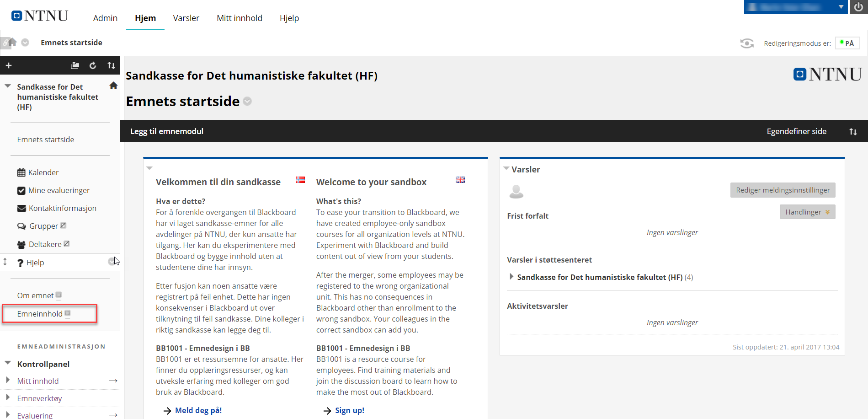The width and height of the screenshot is (868, 419).
Task: Click the home icon beside Sandkasse course title
Action: [114, 86]
